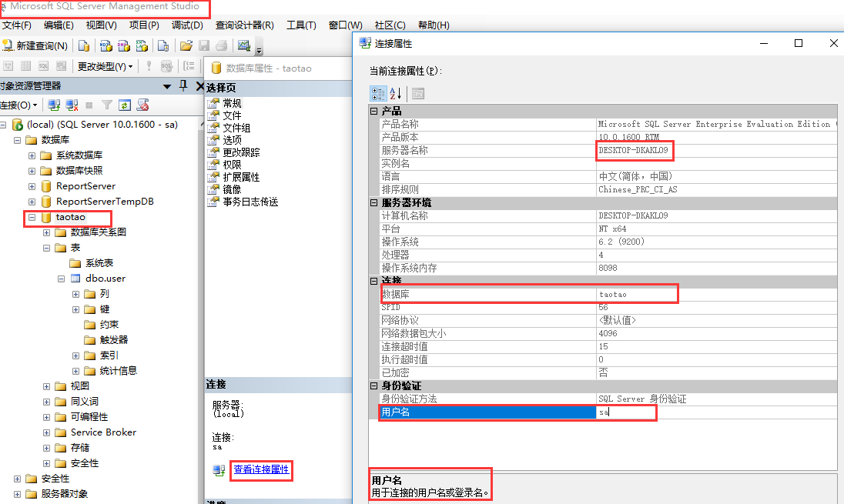Collapse the 数据库 node in Object Explorer
This screenshot has height=504, width=844.
(x=17, y=140)
